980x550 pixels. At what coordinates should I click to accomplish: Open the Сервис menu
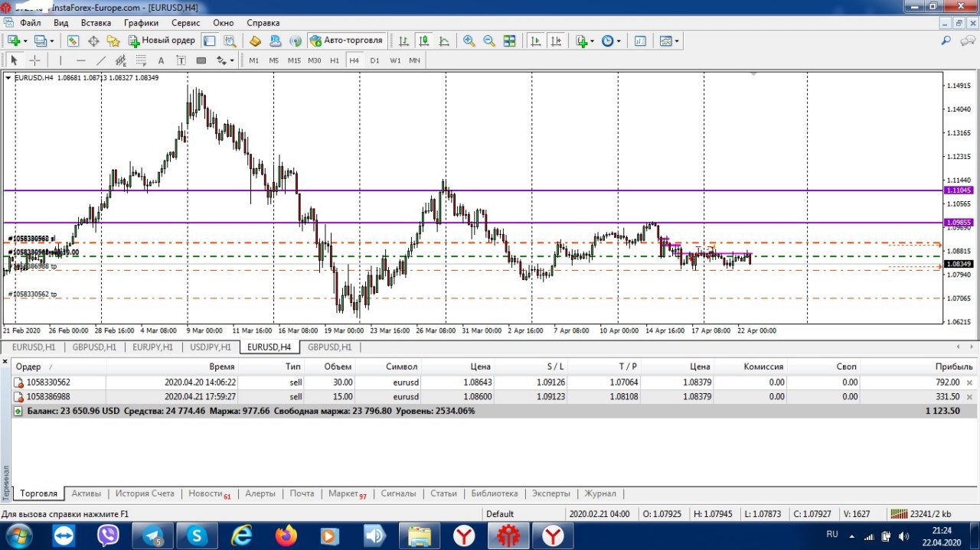(x=185, y=23)
